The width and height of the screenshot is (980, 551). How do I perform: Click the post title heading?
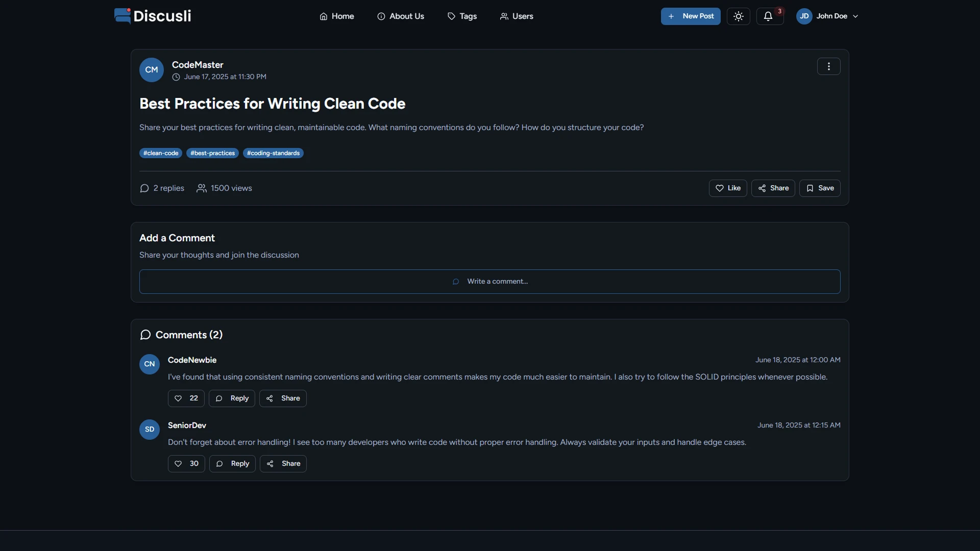273,104
